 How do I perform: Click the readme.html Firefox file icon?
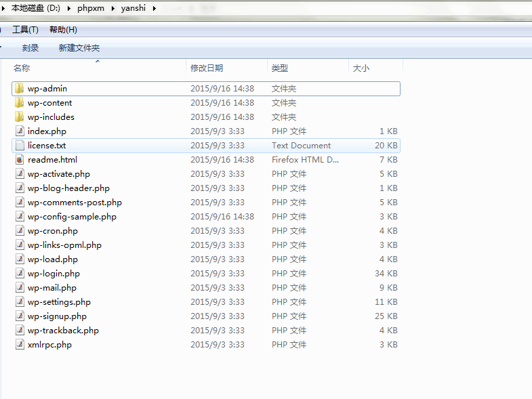click(20, 160)
